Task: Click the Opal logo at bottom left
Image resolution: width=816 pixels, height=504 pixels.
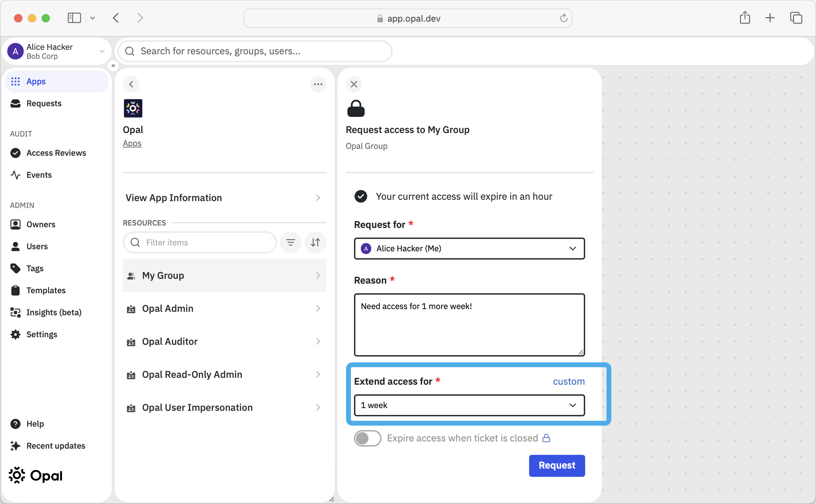Action: coord(35,475)
